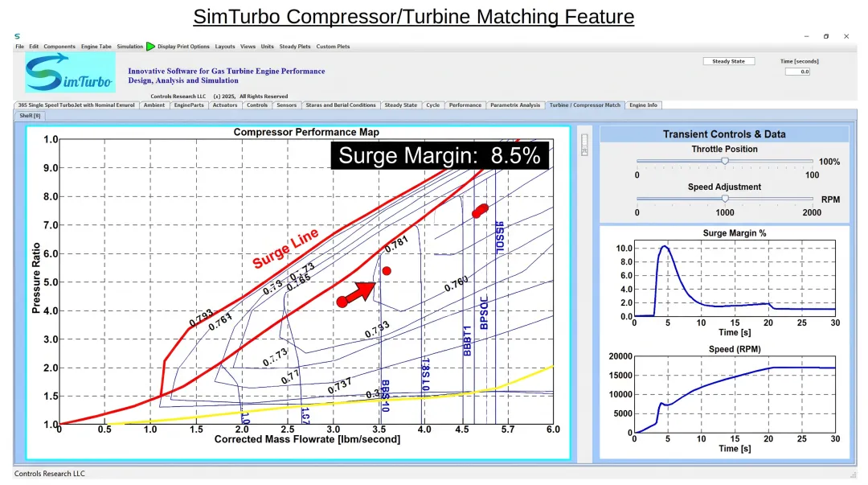The width and height of the screenshot is (868, 485).
Task: Click the Time [seconds] input field
Action: (798, 72)
